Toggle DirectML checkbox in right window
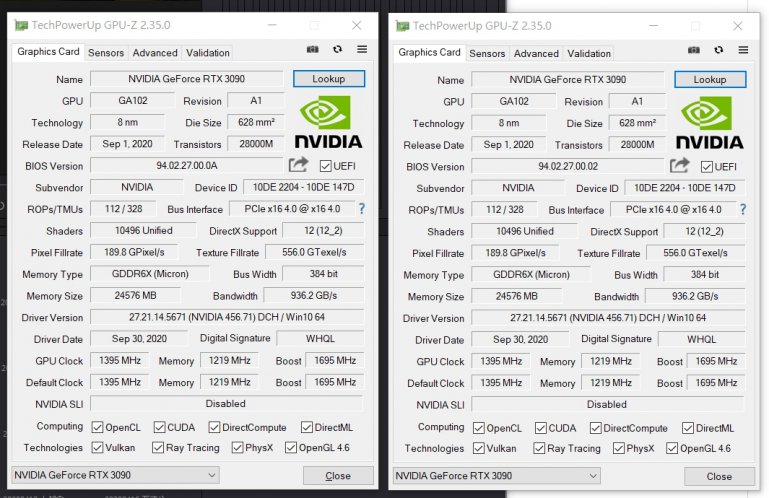The image size is (769, 498). [x=688, y=428]
